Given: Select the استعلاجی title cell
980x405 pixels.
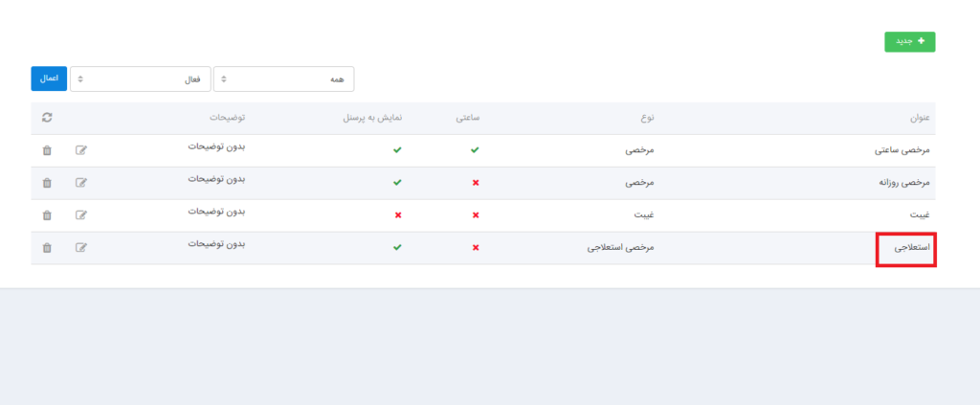Looking at the screenshot, I should [x=906, y=248].
